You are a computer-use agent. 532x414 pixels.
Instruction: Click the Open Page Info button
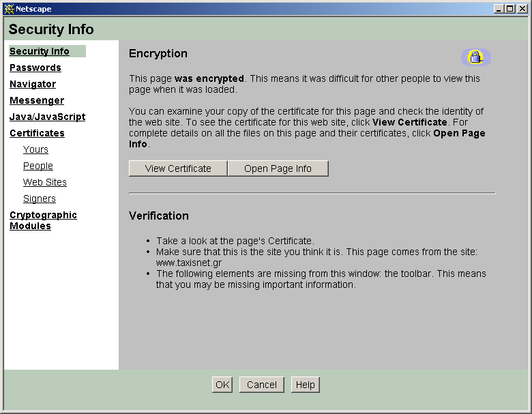(x=278, y=168)
